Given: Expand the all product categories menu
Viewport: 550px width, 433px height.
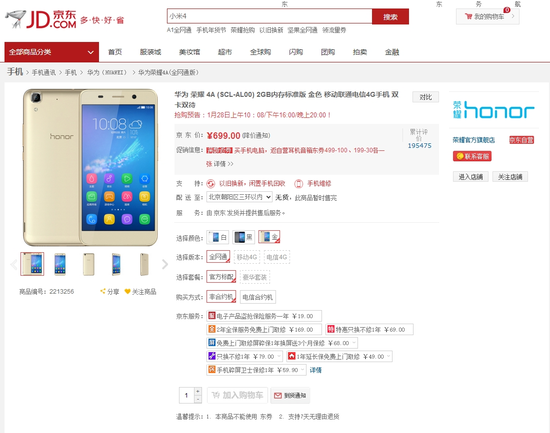Looking at the screenshot, I should pyautogui.click(x=52, y=52).
